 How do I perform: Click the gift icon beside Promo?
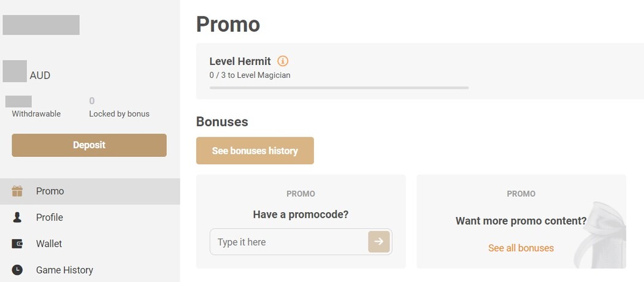pos(17,191)
